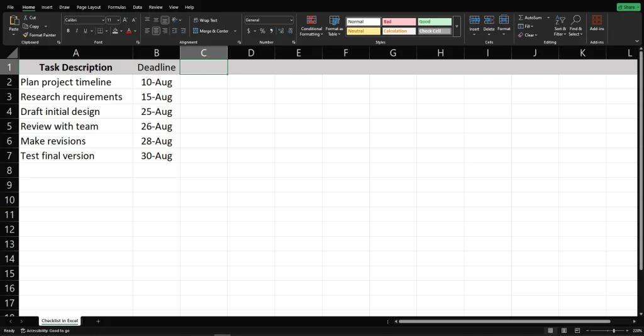
Task: Click the Paste clipboard icon
Action: click(x=14, y=21)
